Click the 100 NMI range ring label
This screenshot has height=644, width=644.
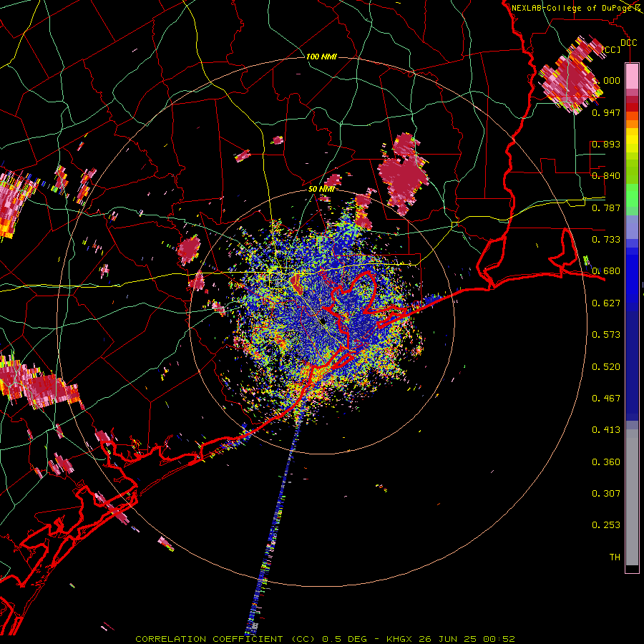tap(321, 57)
